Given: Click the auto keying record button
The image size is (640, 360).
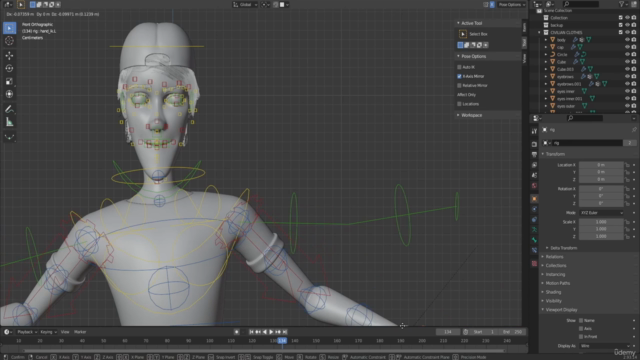Looking at the screenshot, I should pos(237,332).
